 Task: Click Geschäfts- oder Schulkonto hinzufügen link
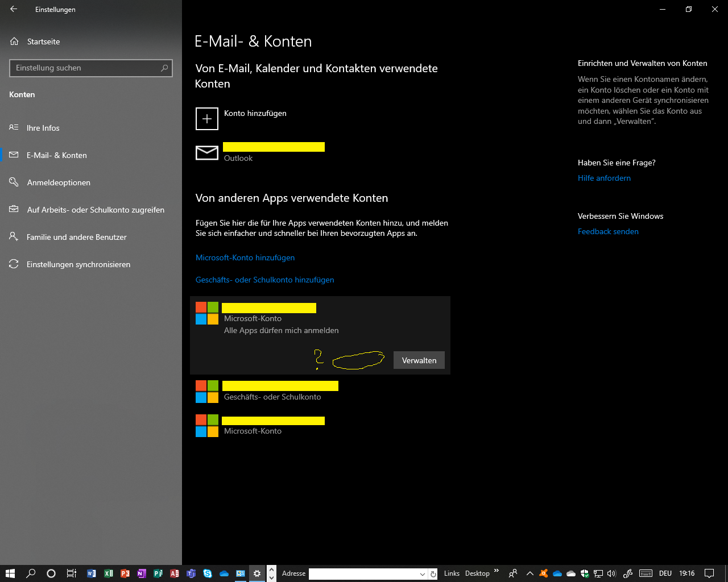click(x=265, y=280)
